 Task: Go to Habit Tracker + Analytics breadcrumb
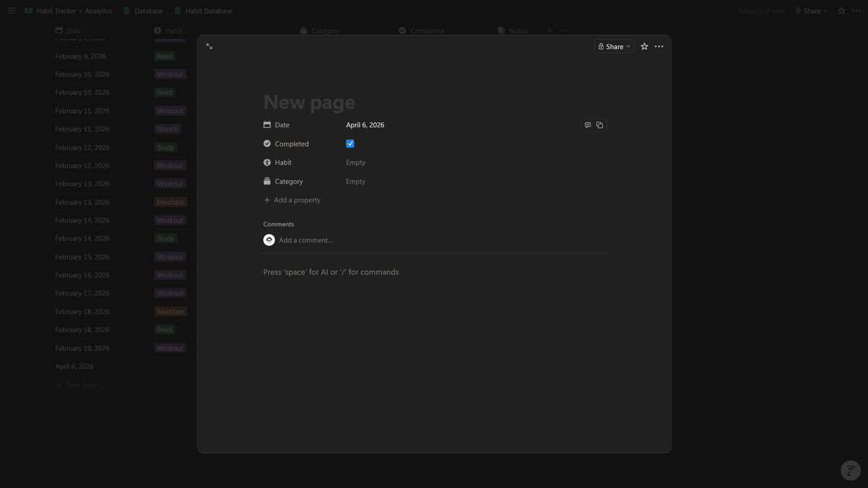[x=68, y=11]
